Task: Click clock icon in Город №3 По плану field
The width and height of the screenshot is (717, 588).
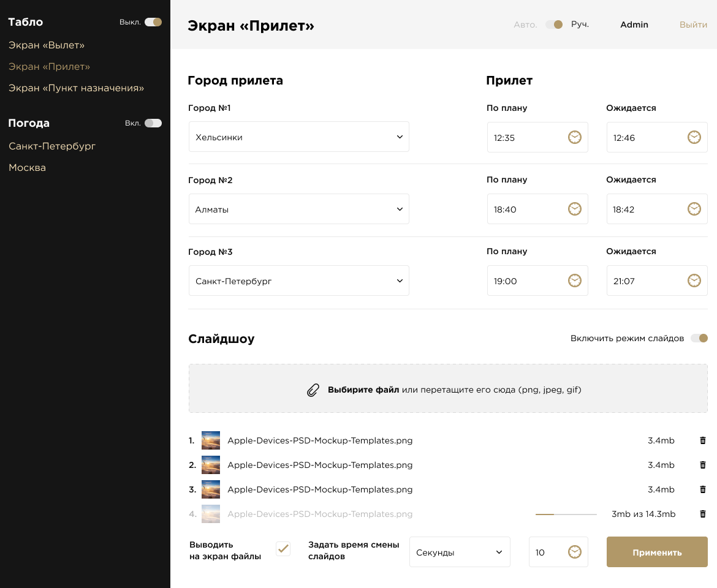Action: click(x=574, y=281)
